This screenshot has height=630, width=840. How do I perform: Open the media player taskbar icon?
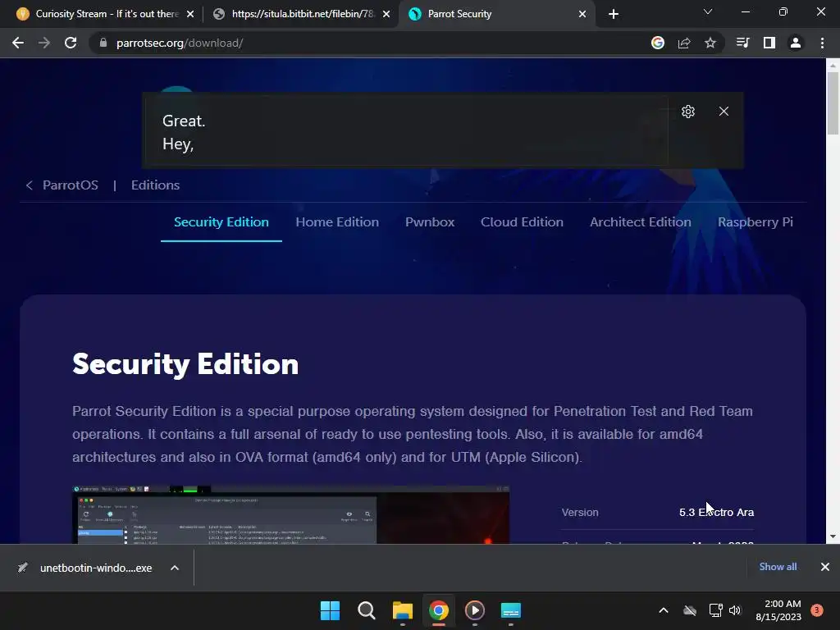point(475,610)
